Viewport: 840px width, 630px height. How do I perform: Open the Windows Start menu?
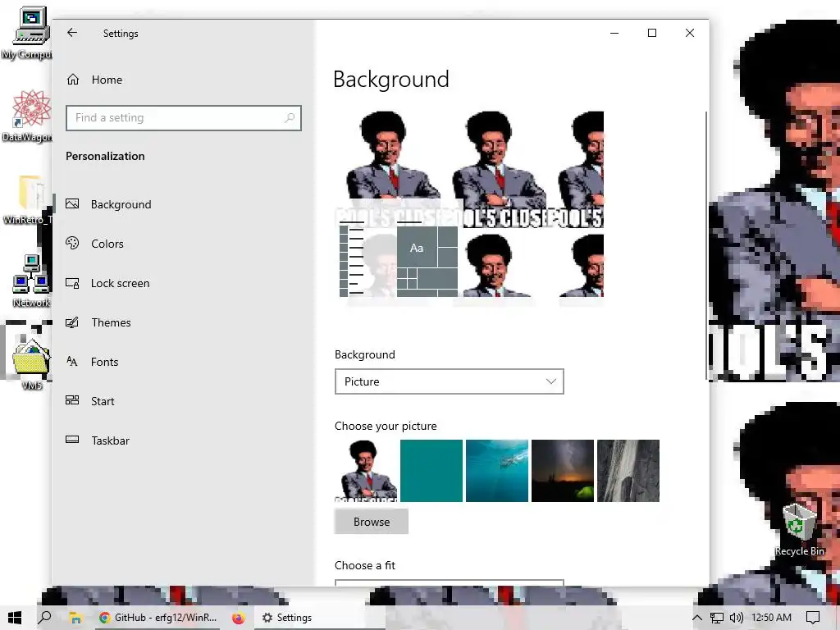point(15,618)
